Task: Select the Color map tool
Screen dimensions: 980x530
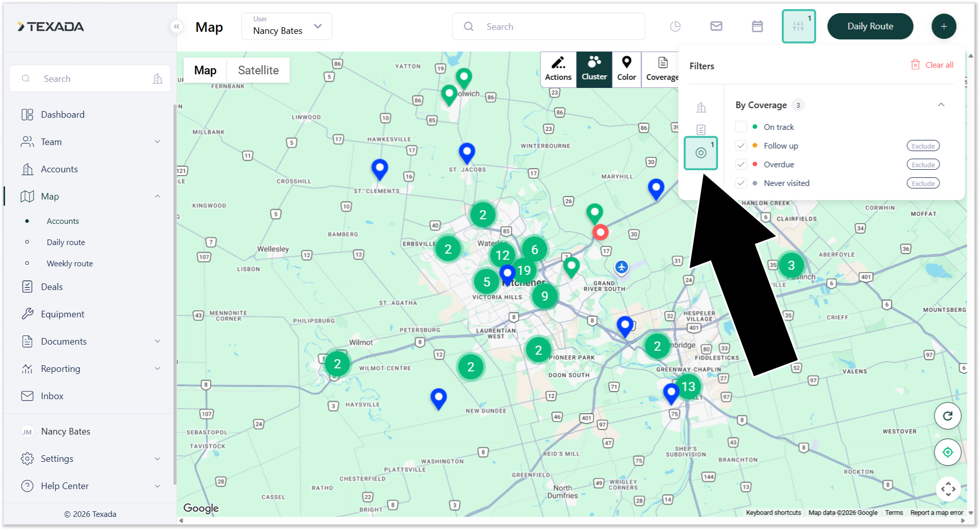Action: [627, 69]
